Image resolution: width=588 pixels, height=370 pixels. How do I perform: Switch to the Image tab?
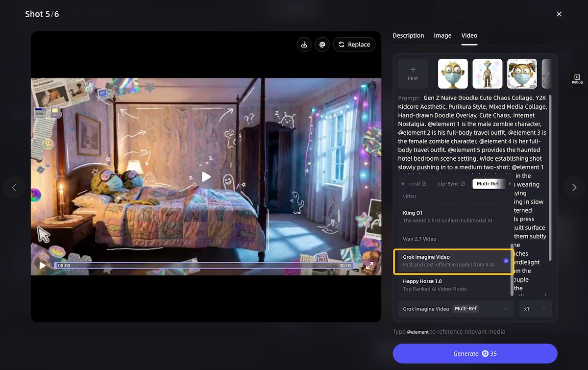[x=442, y=35]
